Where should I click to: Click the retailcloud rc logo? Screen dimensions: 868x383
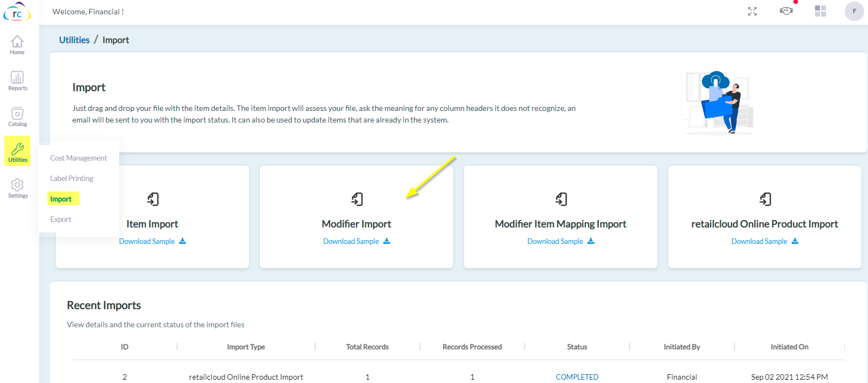17,12
